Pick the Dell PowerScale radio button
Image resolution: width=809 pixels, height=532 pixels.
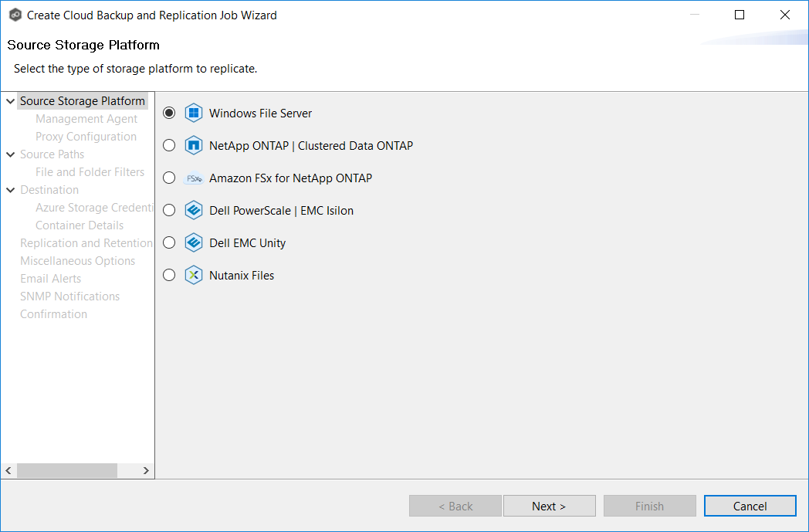coord(169,211)
